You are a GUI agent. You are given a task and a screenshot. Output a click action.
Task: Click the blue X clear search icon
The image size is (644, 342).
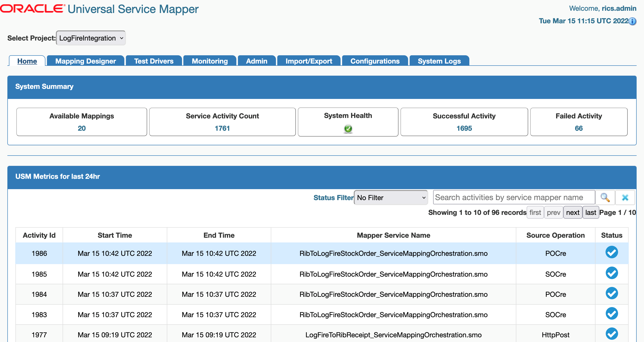(625, 197)
